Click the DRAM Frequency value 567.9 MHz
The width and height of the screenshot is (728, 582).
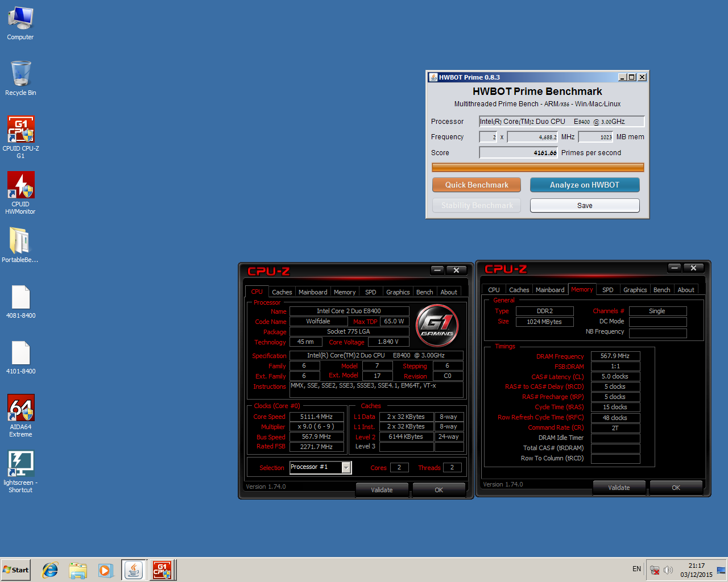(615, 356)
